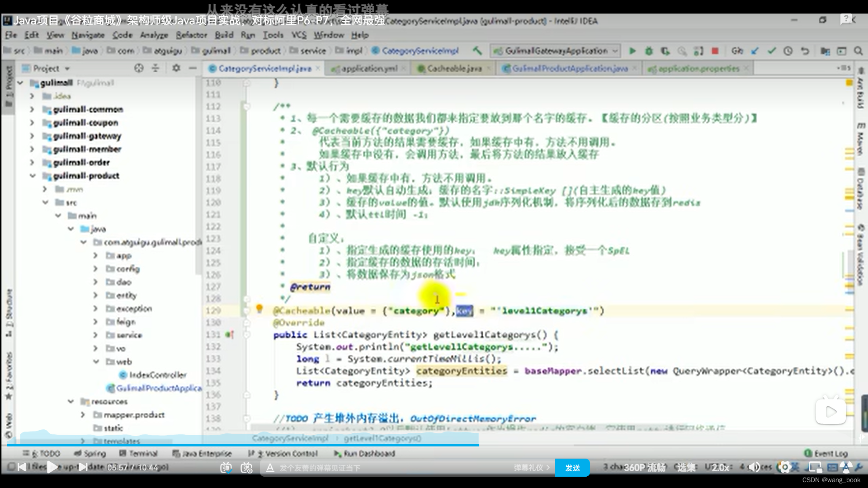The height and width of the screenshot is (488, 868).
Task: Show VCS history clock icon
Action: point(788,51)
